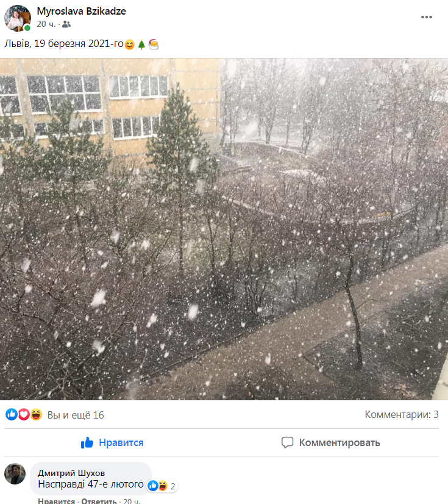Click the red heart reaction icon

click(x=24, y=414)
